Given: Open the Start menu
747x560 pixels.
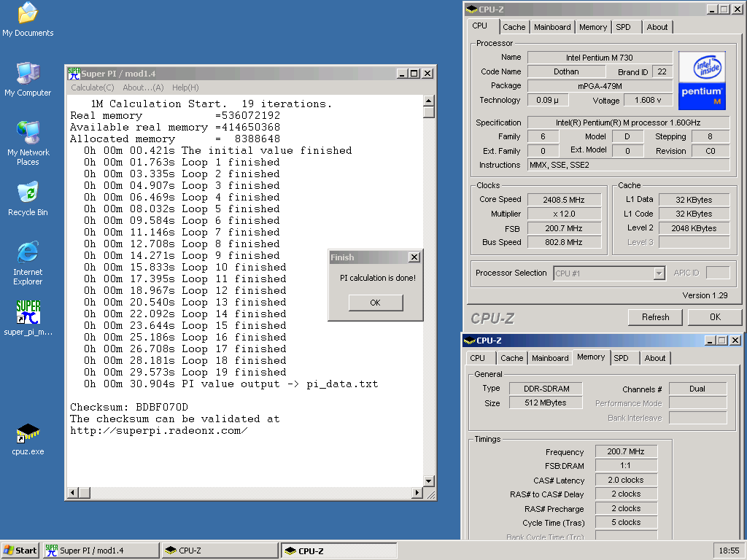Looking at the screenshot, I should click(20, 551).
